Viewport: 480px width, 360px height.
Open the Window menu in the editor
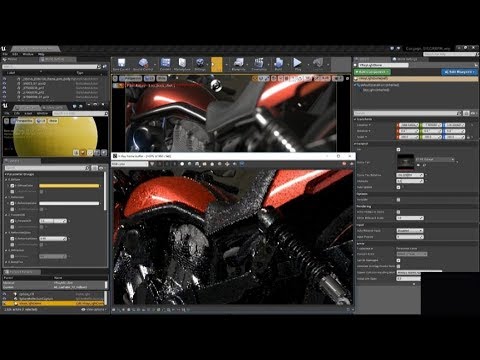pos(28,54)
